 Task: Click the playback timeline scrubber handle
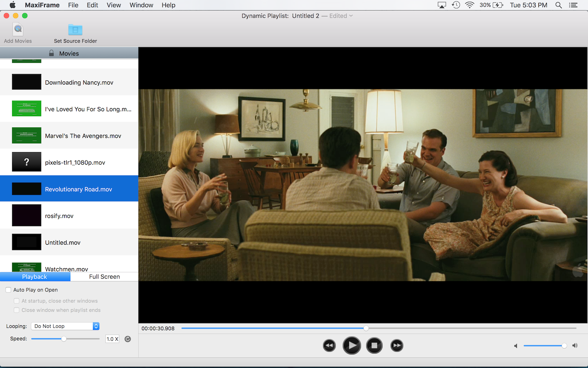(366, 328)
